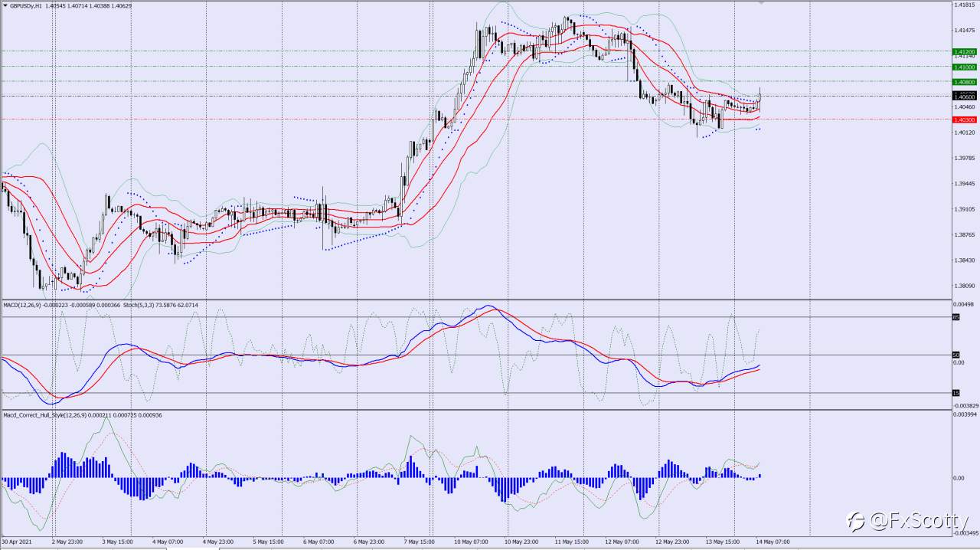Click the stochastic level 15 marker

click(955, 393)
